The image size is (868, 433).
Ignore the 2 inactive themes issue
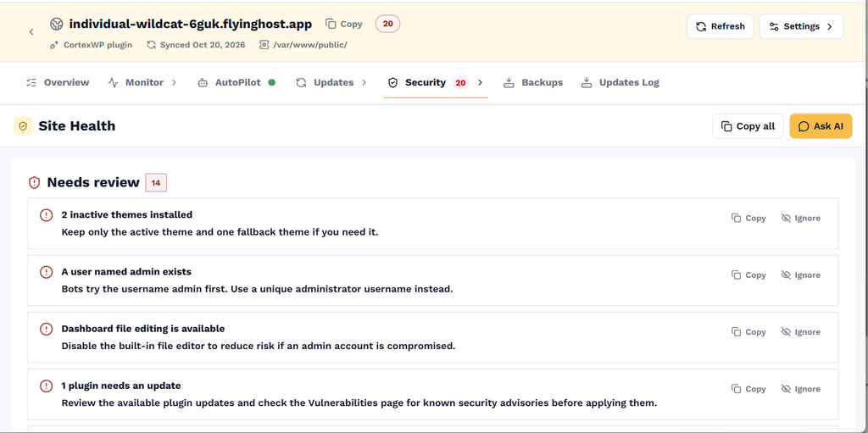pyautogui.click(x=800, y=218)
